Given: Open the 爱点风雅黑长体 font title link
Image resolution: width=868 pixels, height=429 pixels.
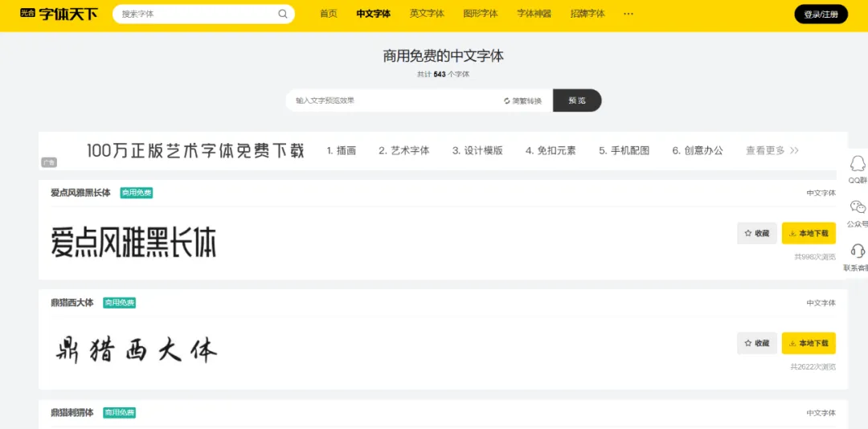Looking at the screenshot, I should pos(81,193).
